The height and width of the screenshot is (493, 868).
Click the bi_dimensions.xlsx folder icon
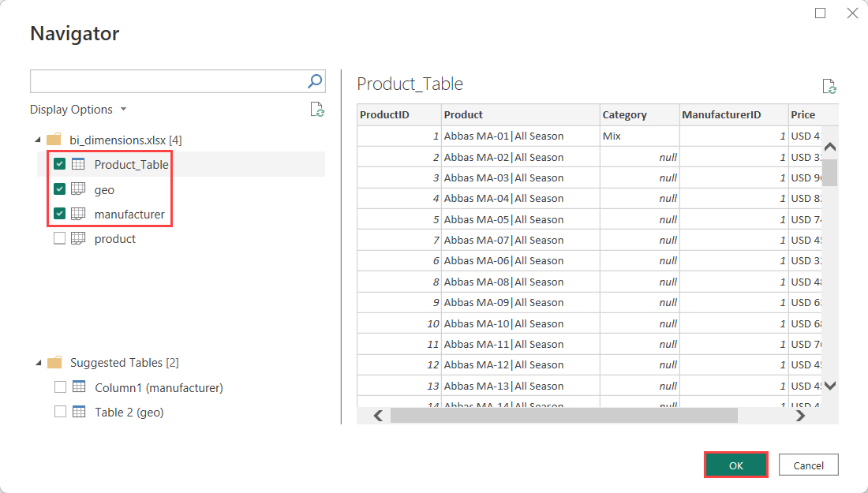pyautogui.click(x=54, y=140)
